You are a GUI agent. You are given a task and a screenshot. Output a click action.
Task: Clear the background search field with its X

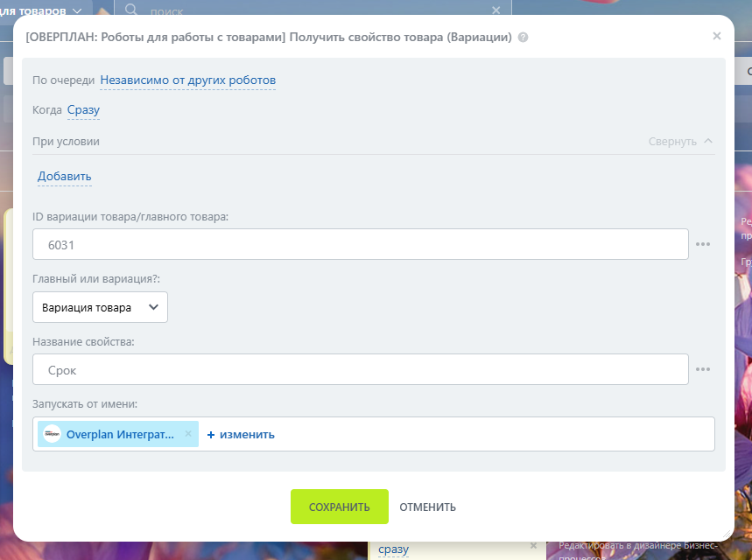click(x=495, y=10)
